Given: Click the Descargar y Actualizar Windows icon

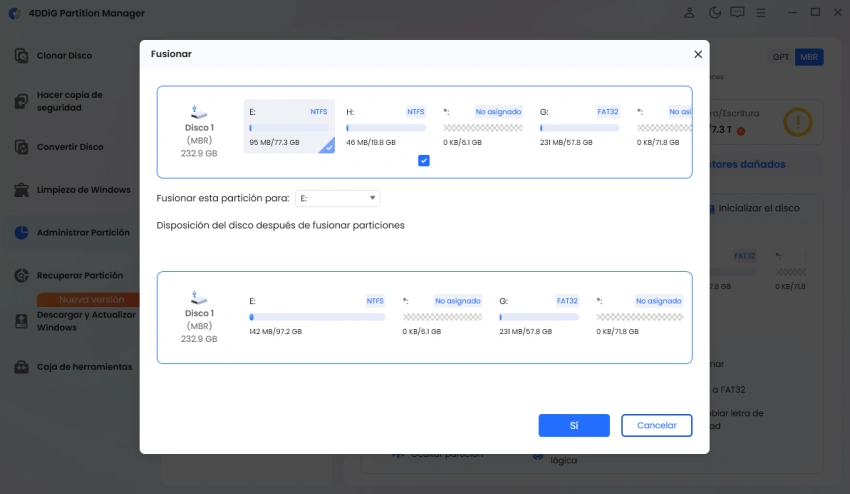Looking at the screenshot, I should (x=21, y=321).
